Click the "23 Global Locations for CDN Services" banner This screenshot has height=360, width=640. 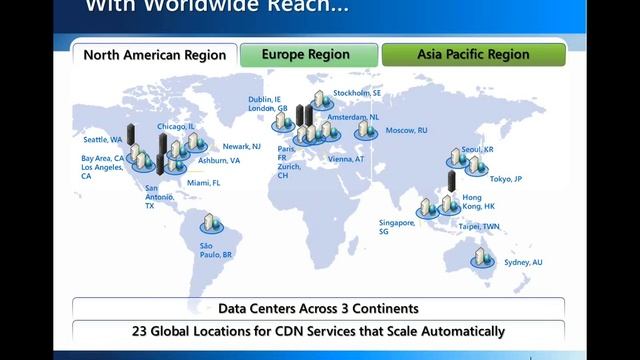tap(318, 331)
